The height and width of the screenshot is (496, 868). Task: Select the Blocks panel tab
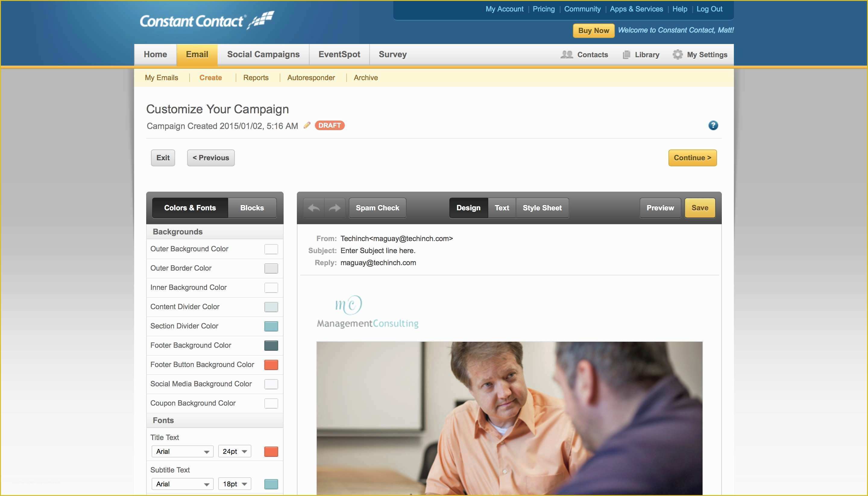coord(252,207)
